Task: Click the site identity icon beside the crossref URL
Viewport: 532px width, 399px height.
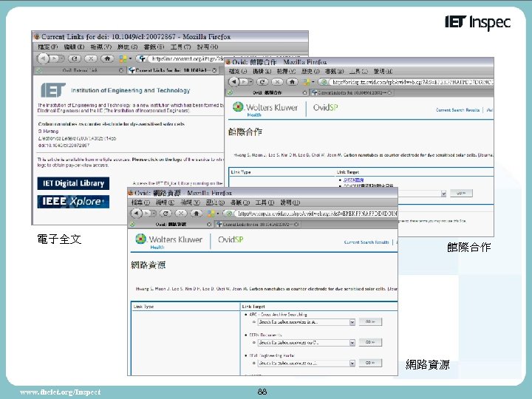Action: 142,58
